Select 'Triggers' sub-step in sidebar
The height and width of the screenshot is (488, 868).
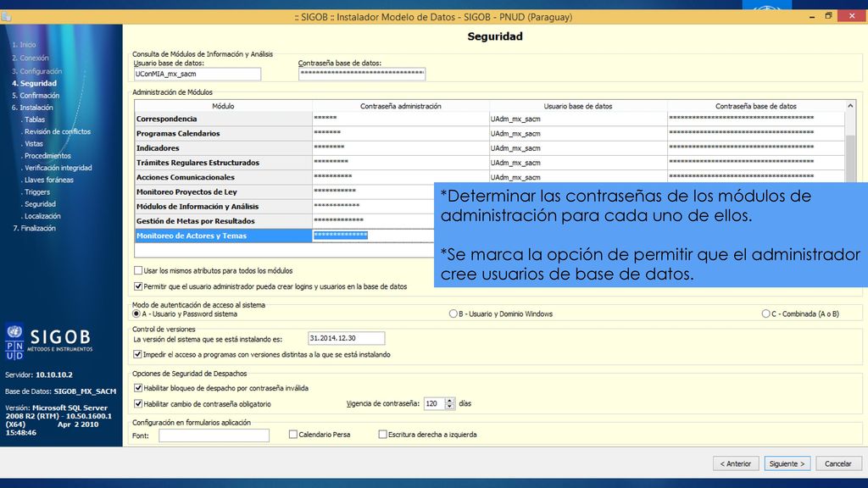pos(36,192)
